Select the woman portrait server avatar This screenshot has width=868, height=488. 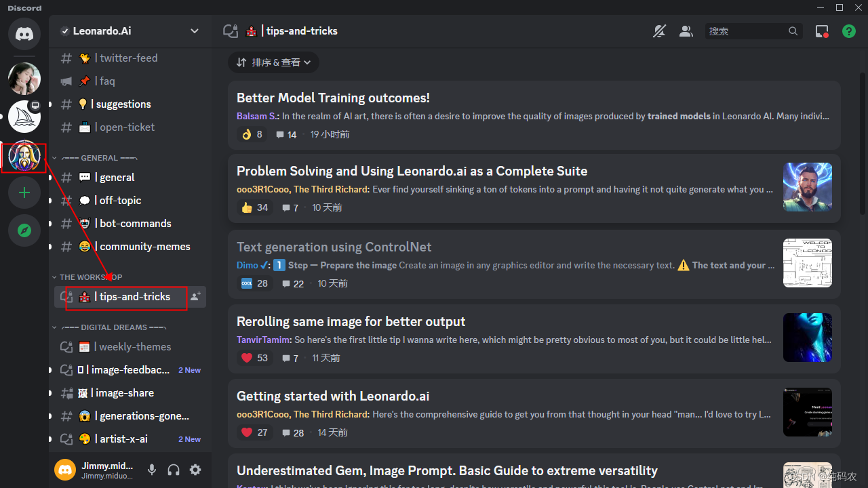(x=24, y=78)
